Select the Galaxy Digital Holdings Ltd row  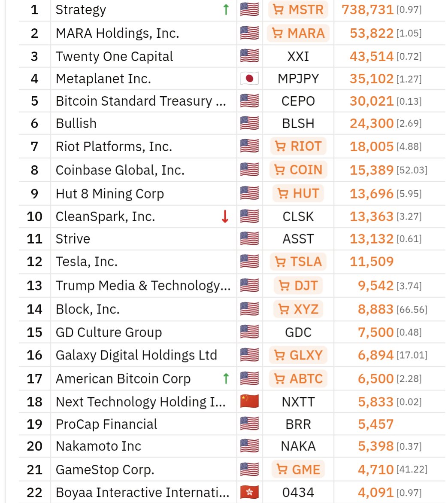click(136, 355)
